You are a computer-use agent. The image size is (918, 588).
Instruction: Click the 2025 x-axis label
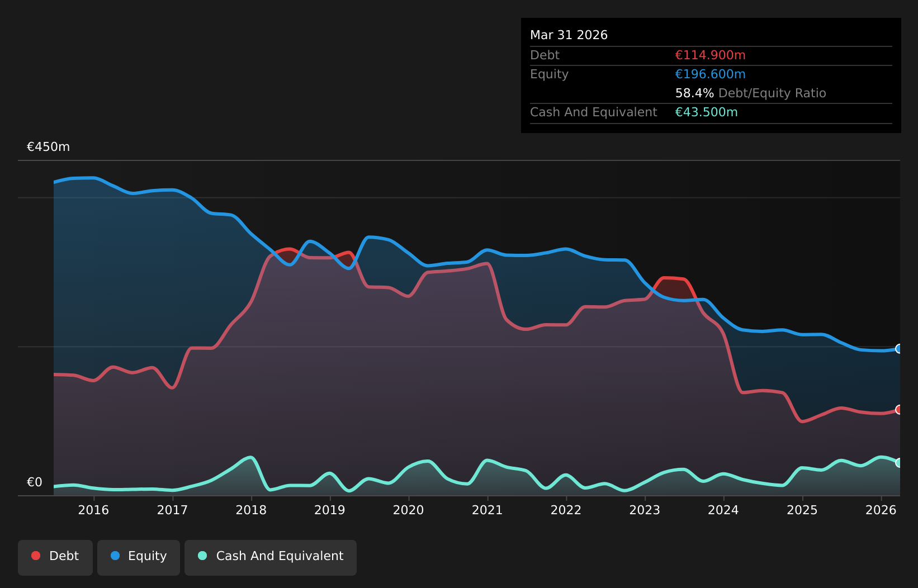[x=802, y=510]
